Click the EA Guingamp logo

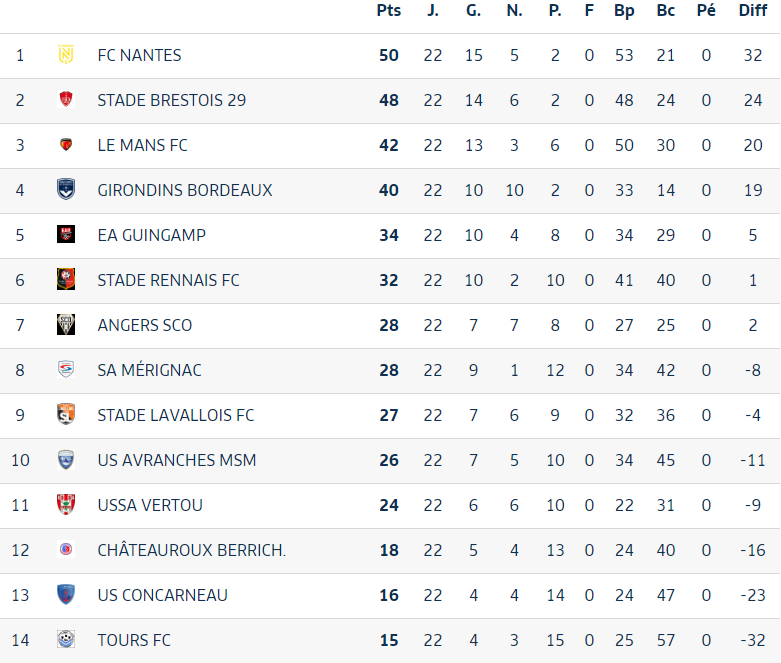point(66,235)
